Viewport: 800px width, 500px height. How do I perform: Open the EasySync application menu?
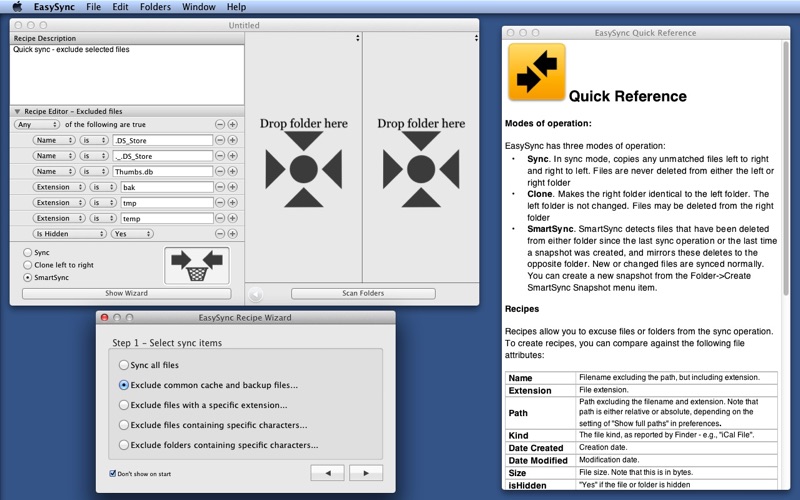click(54, 7)
